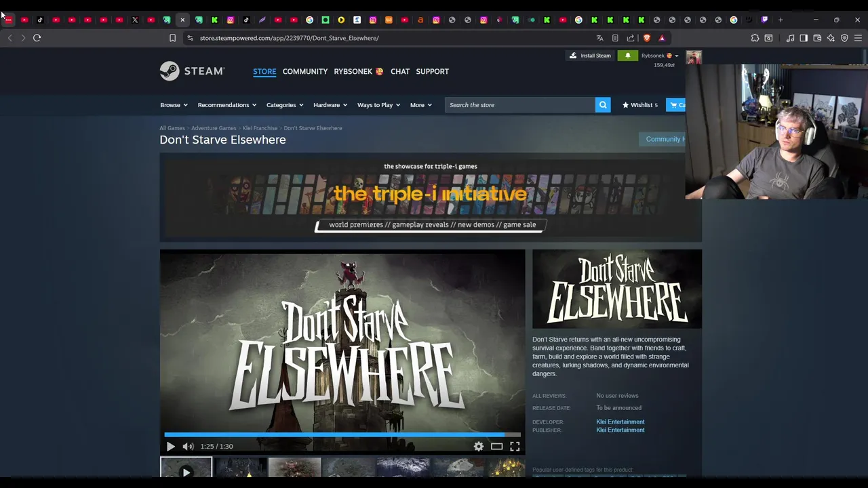This screenshot has width=868, height=488.
Task: Click the "To be announced" release date
Action: pyautogui.click(x=618, y=408)
